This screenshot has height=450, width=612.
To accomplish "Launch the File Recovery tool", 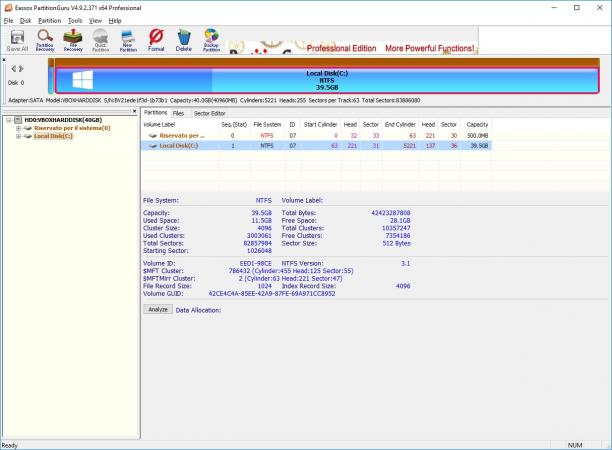I will (x=73, y=40).
